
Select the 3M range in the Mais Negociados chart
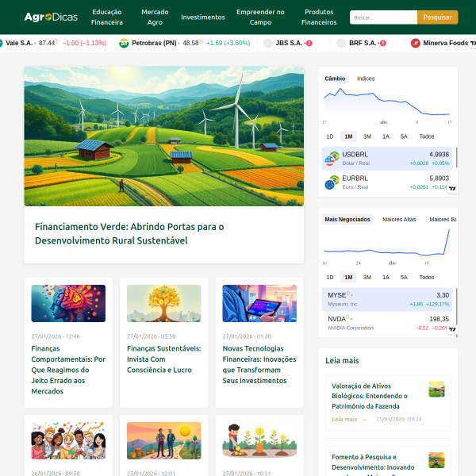point(367,278)
